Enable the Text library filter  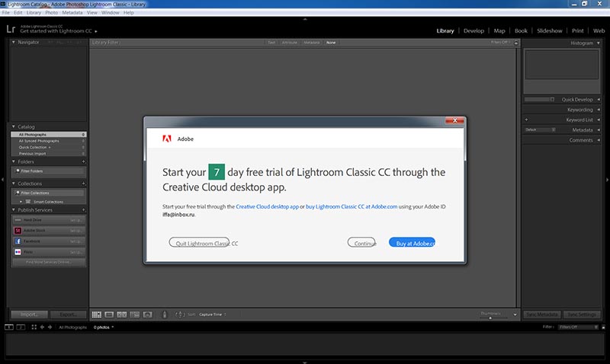tap(271, 43)
